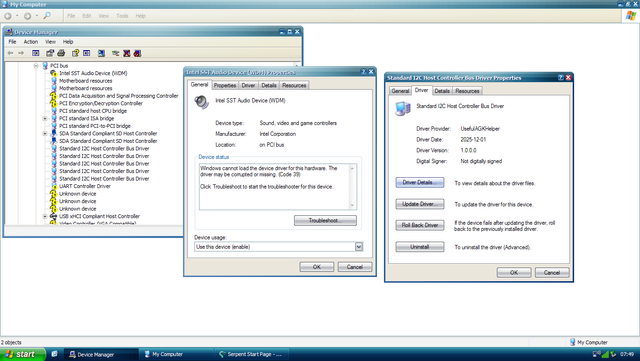
Task: Collapse the PCI bus tree node
Action: (x=36, y=66)
